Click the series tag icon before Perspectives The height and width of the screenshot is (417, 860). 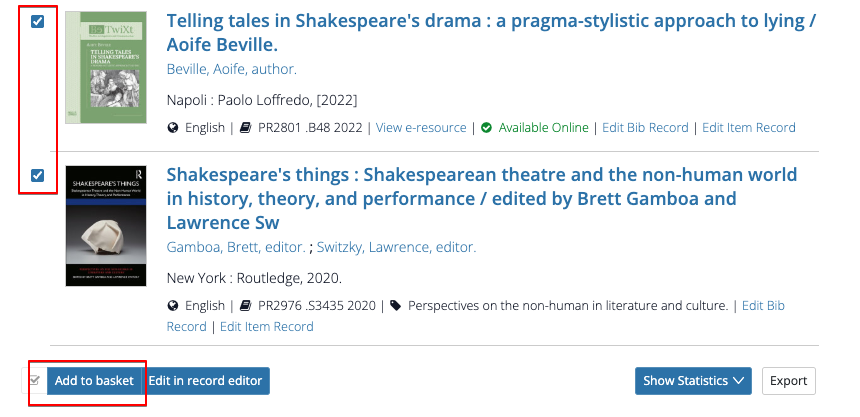point(395,306)
